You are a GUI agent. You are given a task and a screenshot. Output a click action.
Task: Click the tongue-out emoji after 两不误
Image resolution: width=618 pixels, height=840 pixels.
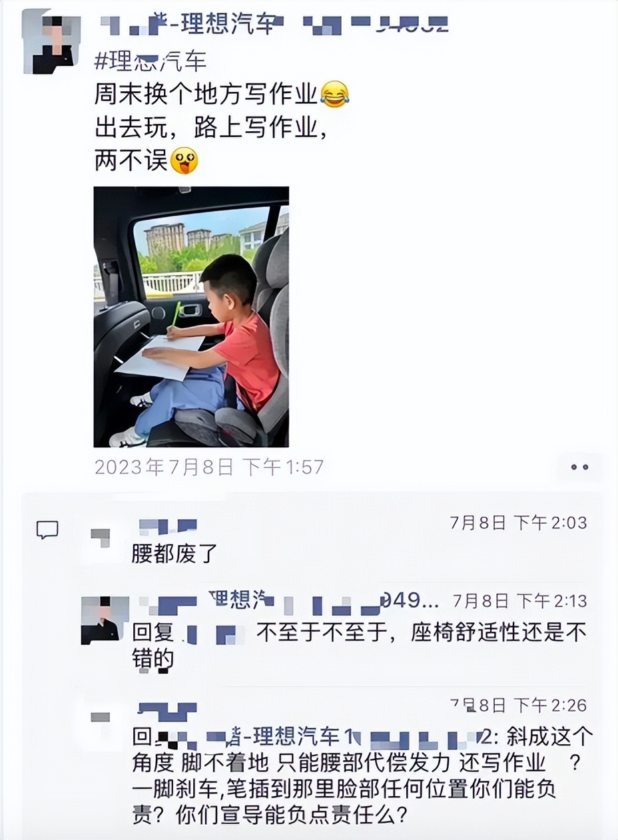(x=184, y=161)
